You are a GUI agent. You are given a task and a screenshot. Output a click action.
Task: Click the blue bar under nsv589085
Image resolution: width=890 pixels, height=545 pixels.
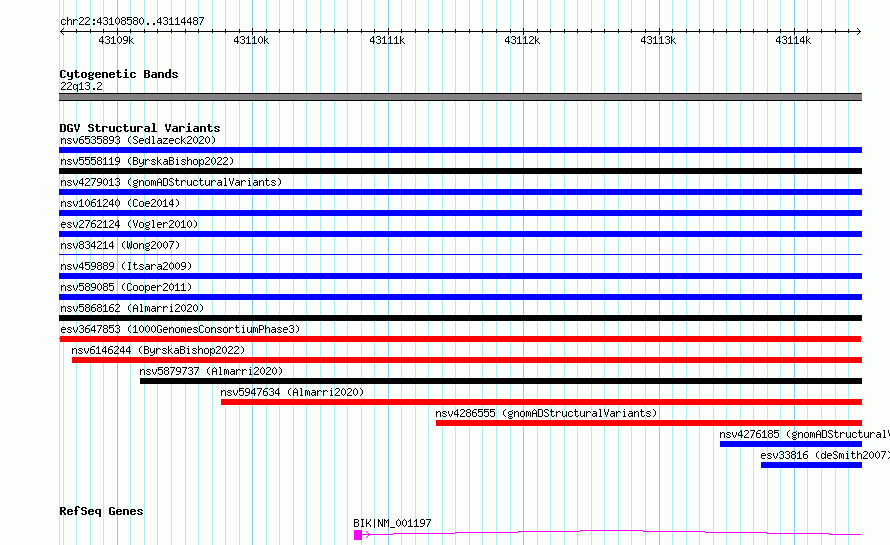tap(460, 297)
